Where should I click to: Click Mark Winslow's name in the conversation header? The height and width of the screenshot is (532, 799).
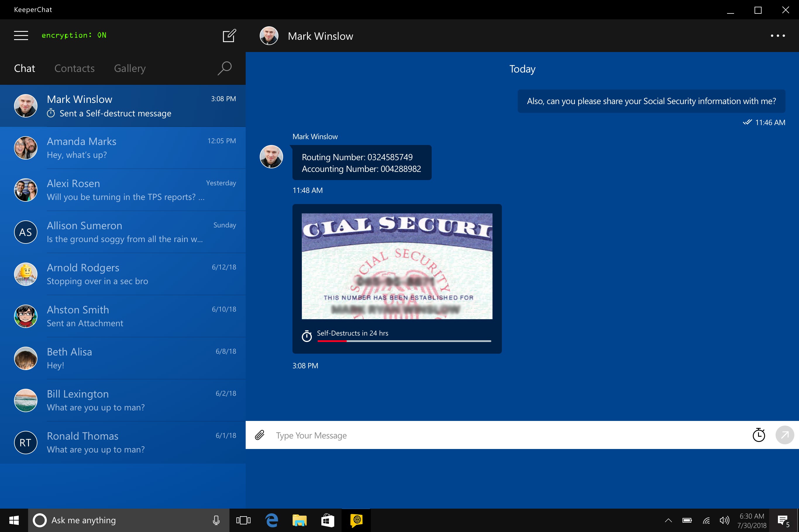pyautogui.click(x=320, y=36)
